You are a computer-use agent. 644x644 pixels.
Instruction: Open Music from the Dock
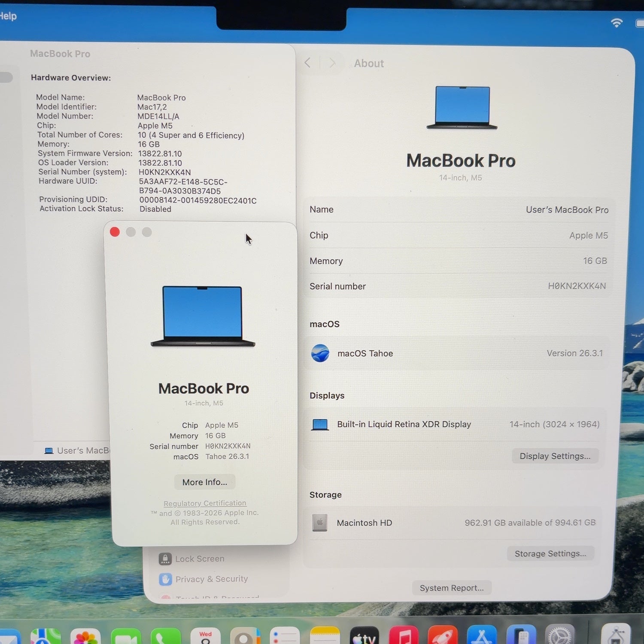tap(404, 636)
